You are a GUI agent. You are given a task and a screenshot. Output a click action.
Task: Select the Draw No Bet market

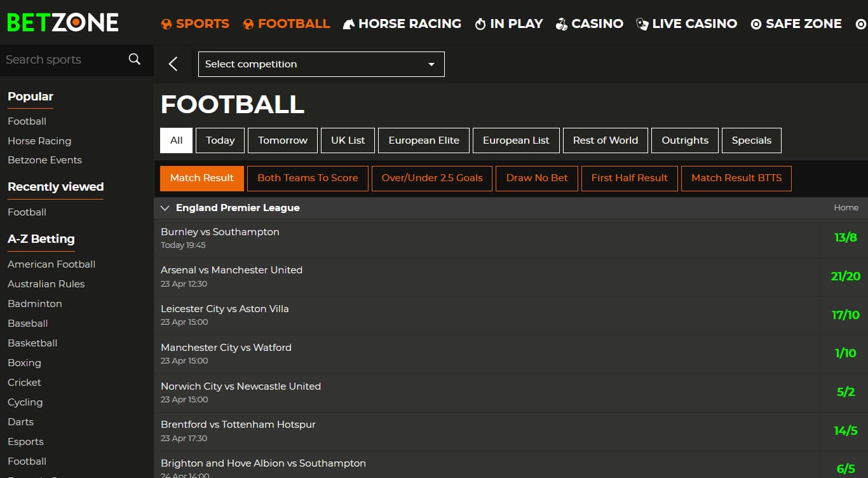[x=537, y=178]
